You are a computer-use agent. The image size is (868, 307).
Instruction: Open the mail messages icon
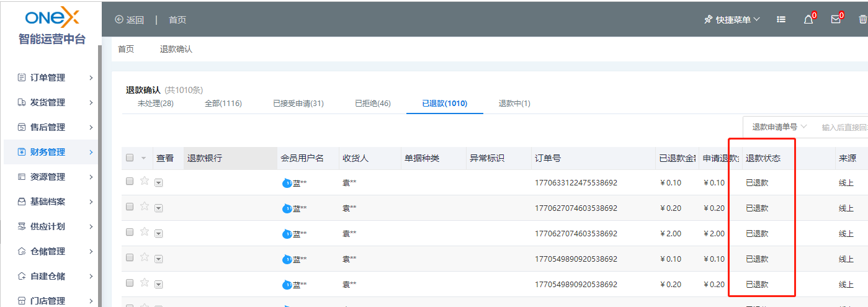836,20
